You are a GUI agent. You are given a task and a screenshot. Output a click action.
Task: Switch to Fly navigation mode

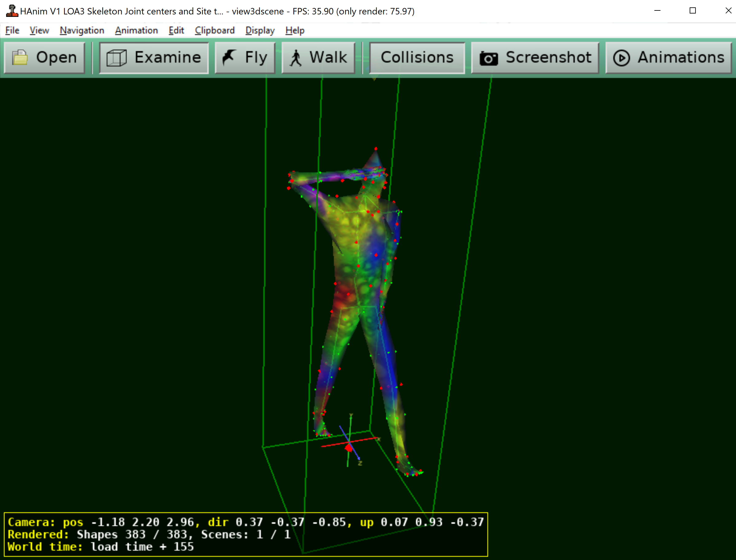(x=245, y=57)
